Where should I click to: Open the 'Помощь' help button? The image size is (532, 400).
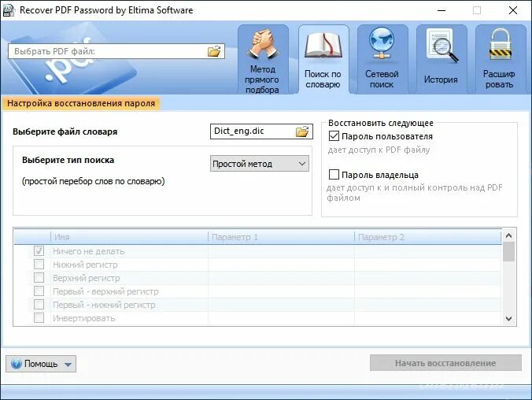(41, 364)
